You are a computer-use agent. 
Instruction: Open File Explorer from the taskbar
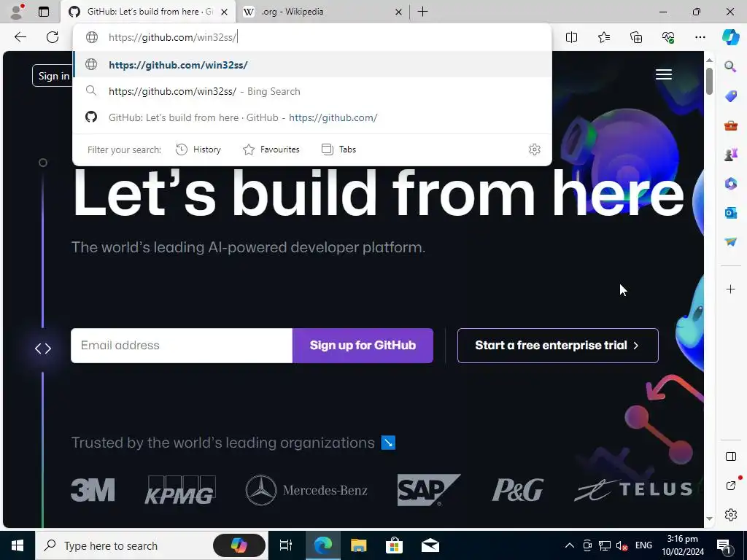[x=358, y=545]
